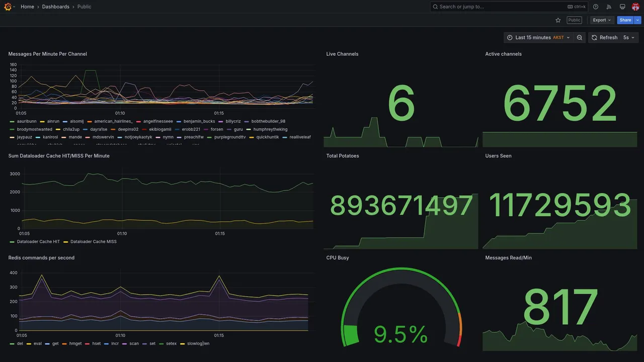Open the user profile avatar
The width and height of the screenshot is (644, 362).
(635, 7)
